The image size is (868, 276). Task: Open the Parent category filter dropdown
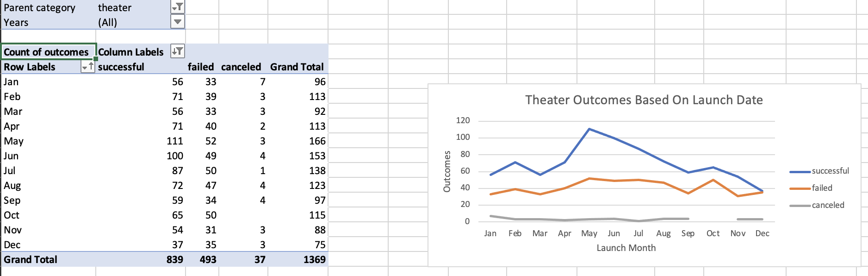pos(178,7)
